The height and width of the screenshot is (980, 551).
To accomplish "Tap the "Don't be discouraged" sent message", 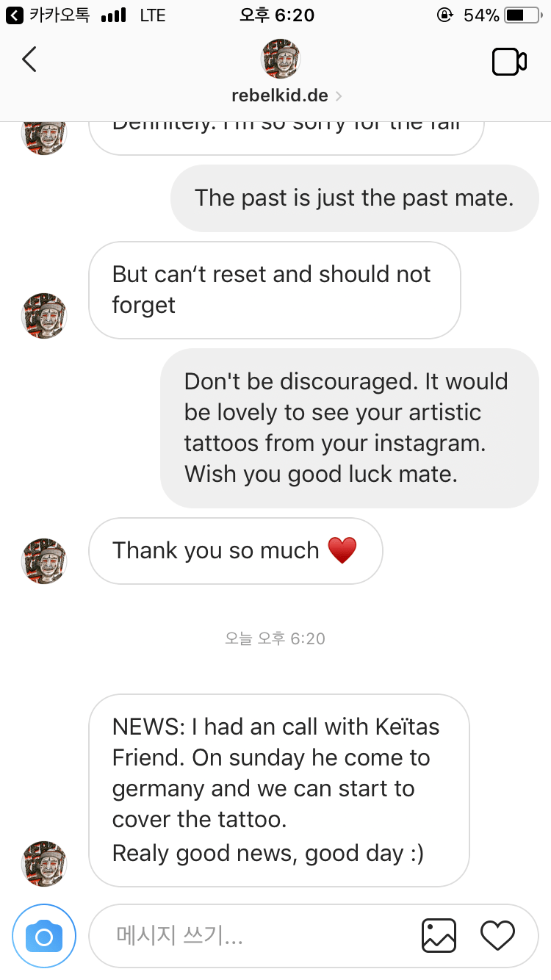I will (349, 428).
